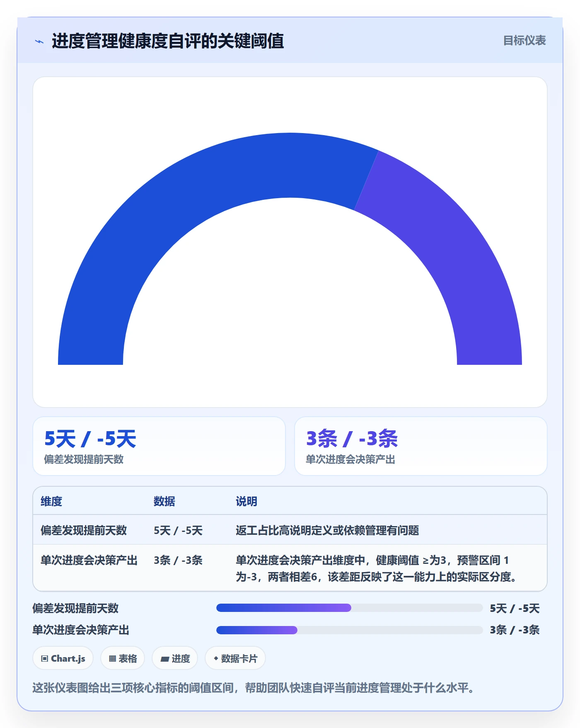Viewport: 580px width, 728px height.
Task: Click the 数据 column header
Action: click(x=164, y=501)
